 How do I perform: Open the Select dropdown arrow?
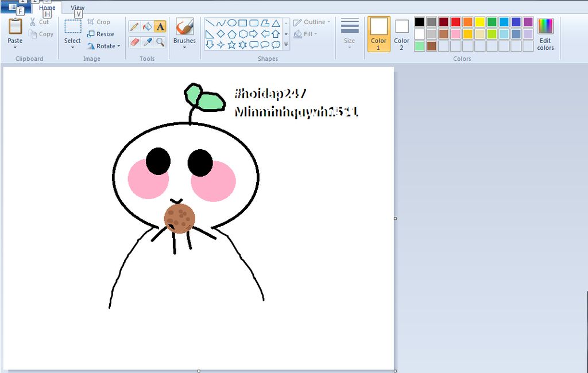coord(72,48)
